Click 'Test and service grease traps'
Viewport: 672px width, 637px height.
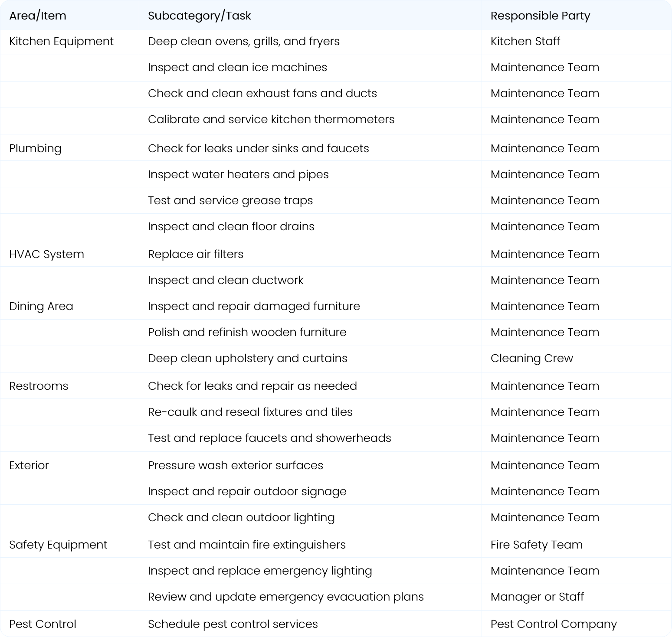(230, 200)
